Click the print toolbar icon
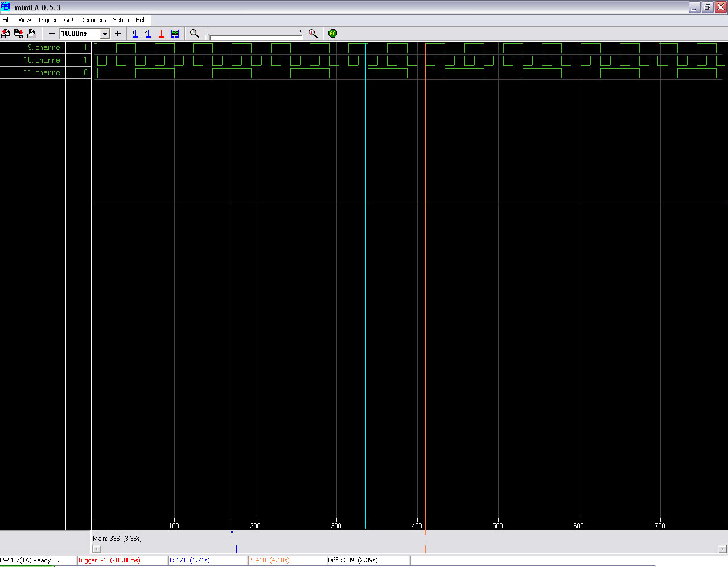The width and height of the screenshot is (728, 567). pos(32,34)
